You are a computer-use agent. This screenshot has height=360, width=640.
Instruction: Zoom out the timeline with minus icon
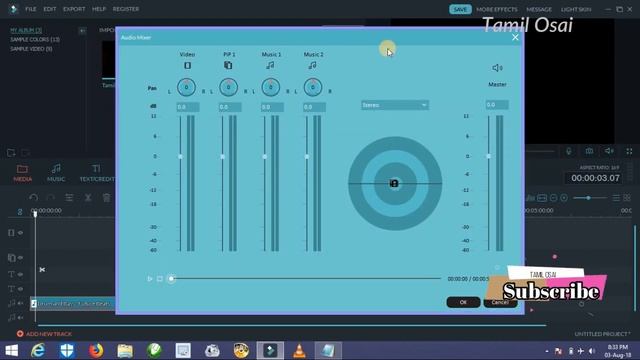553,198
